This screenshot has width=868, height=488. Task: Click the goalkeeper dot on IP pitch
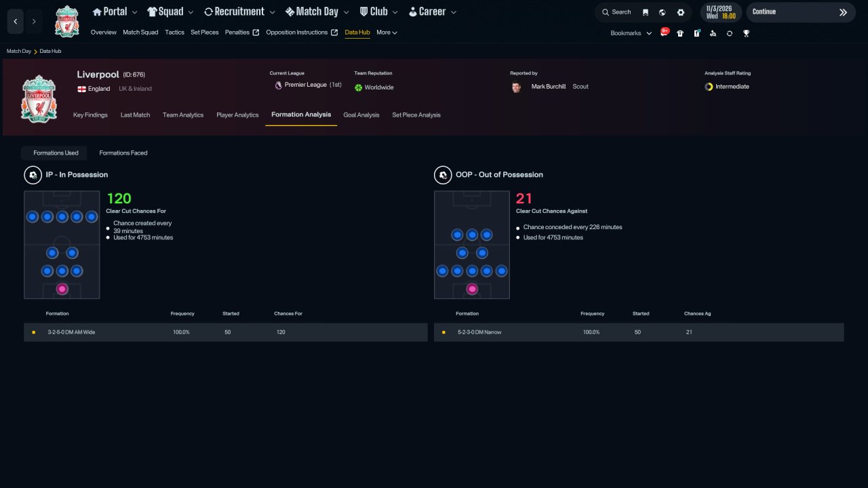click(x=62, y=289)
